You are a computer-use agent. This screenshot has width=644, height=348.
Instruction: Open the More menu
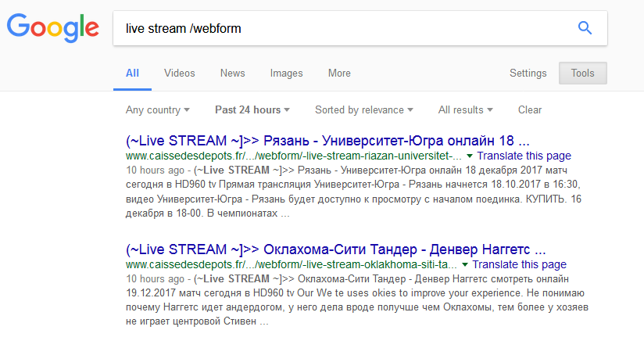coord(339,74)
